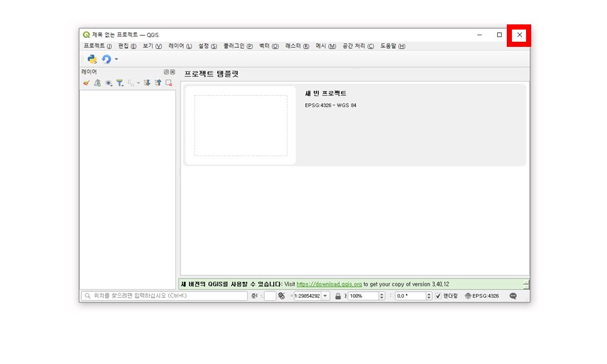Image resolution: width=607 pixels, height=364 pixels.
Task: Follow the download.qgis.org link
Action: [329, 284]
